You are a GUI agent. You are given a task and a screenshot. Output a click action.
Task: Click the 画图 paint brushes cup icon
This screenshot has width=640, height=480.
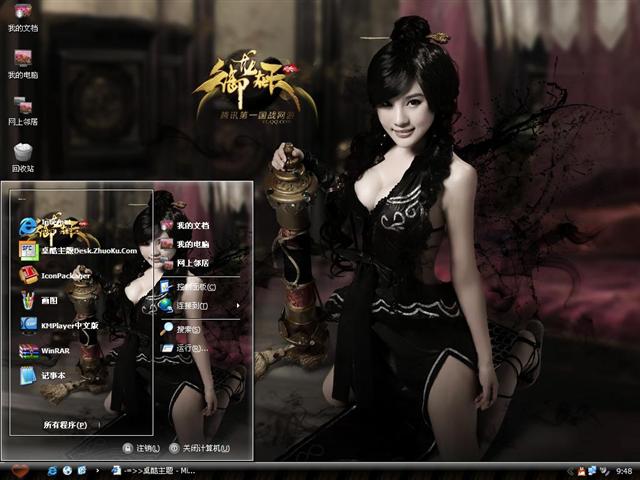28,300
